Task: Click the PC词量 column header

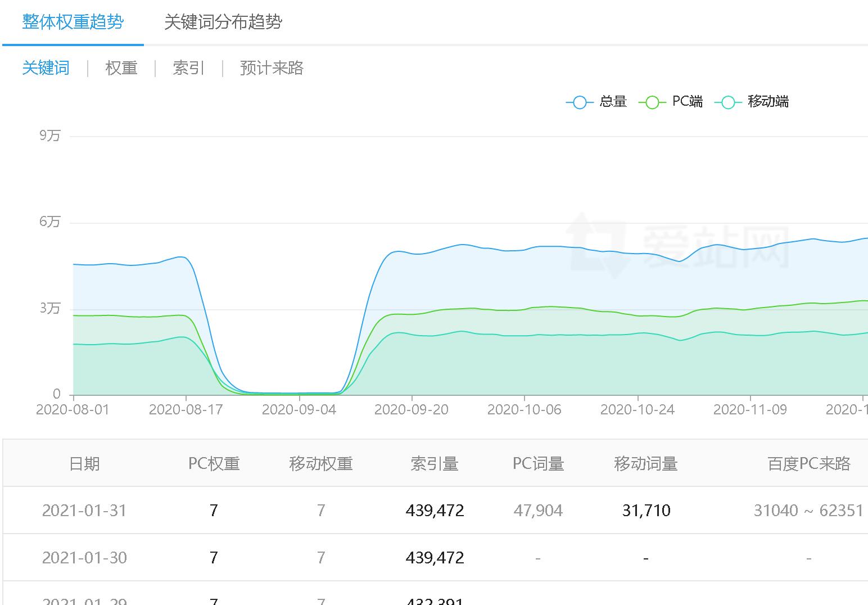Action: [539, 464]
